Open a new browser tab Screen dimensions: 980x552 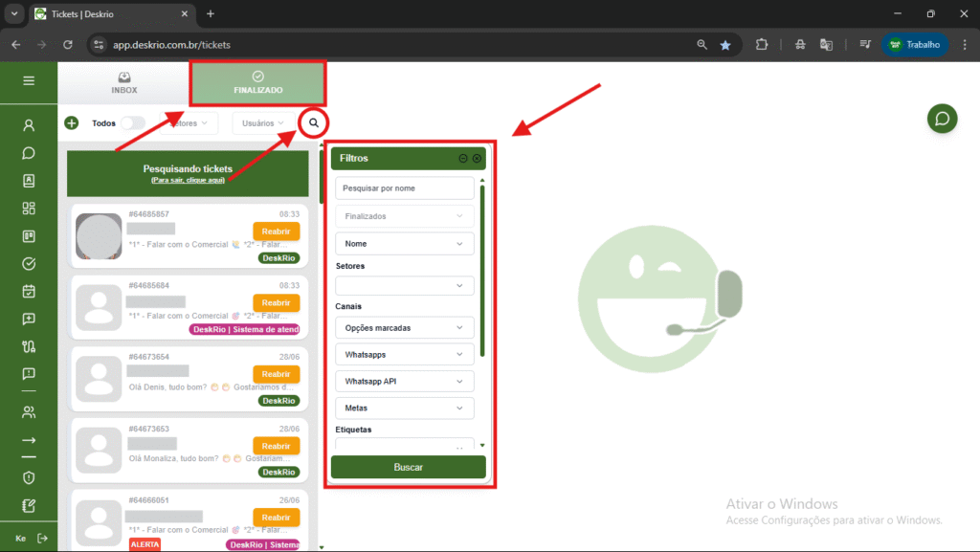211,13
